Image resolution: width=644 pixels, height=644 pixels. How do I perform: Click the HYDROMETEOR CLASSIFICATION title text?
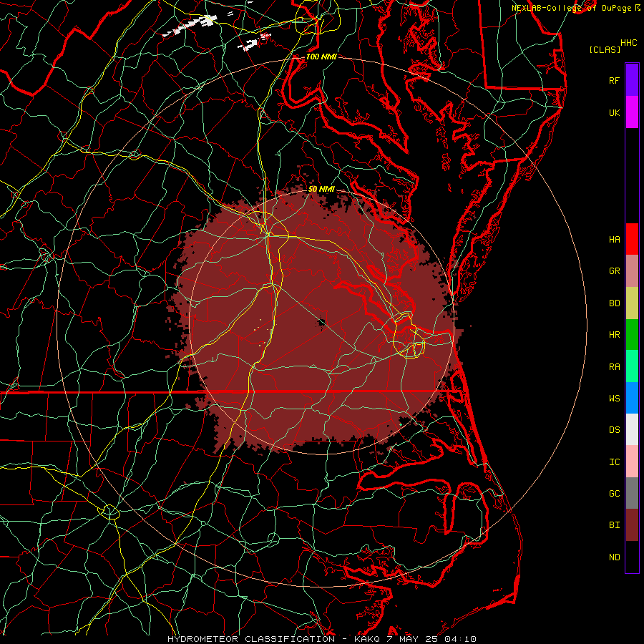point(251,639)
